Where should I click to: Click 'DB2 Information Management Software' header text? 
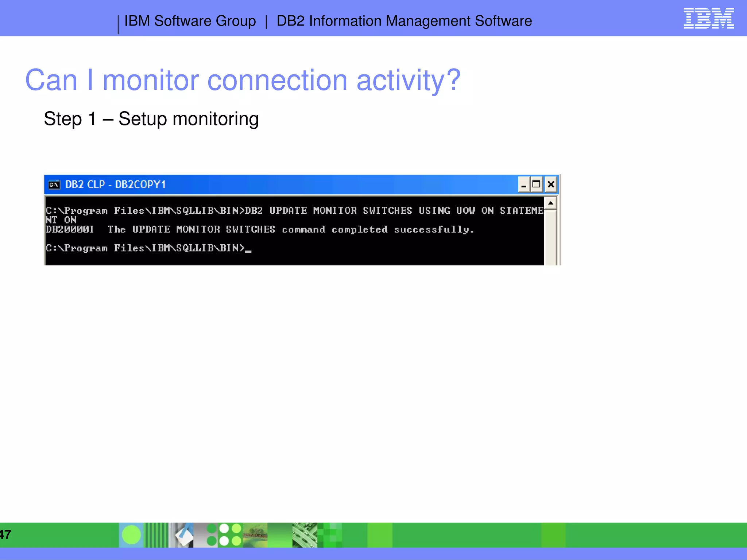pyautogui.click(x=404, y=21)
